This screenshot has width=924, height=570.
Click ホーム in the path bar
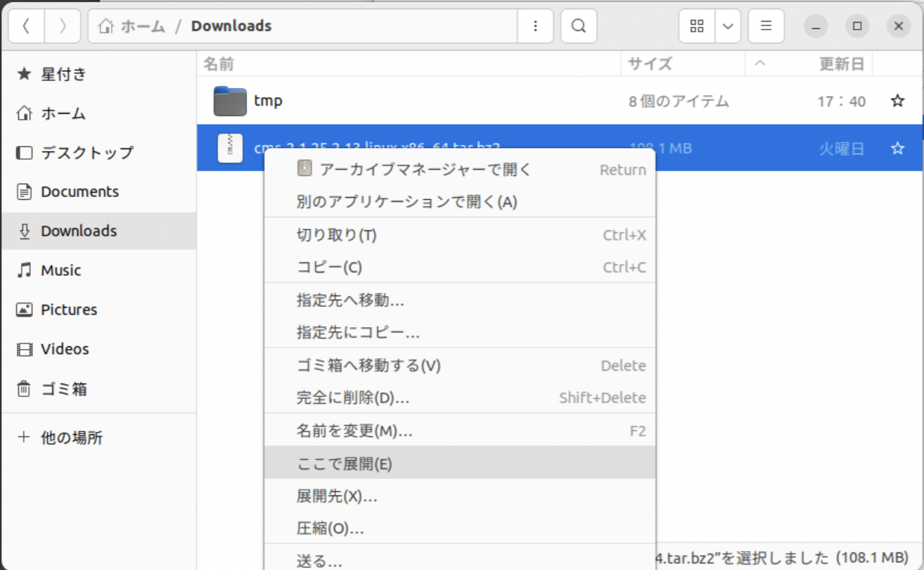click(x=133, y=27)
